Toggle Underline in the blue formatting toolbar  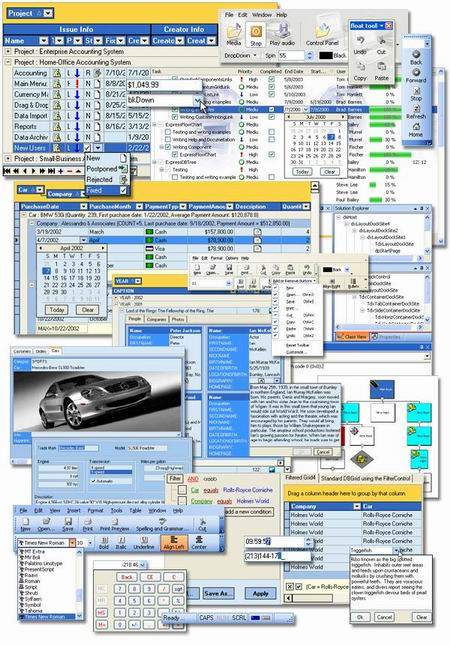pos(144,541)
